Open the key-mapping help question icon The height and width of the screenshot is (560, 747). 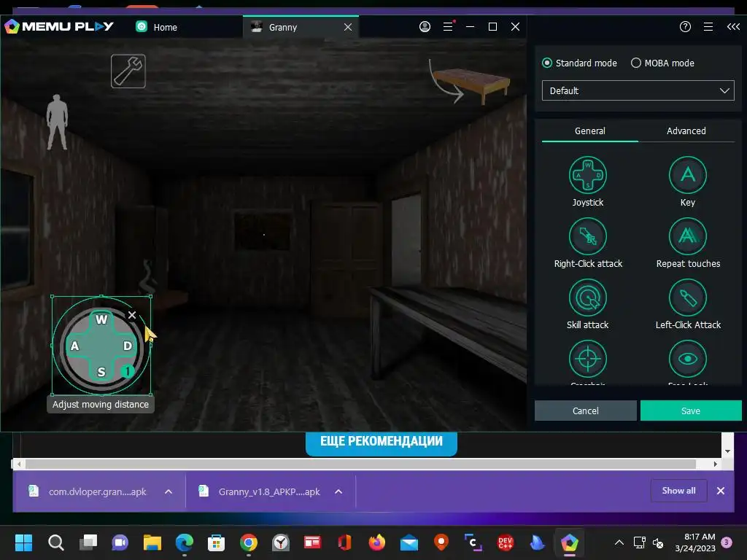(x=685, y=27)
